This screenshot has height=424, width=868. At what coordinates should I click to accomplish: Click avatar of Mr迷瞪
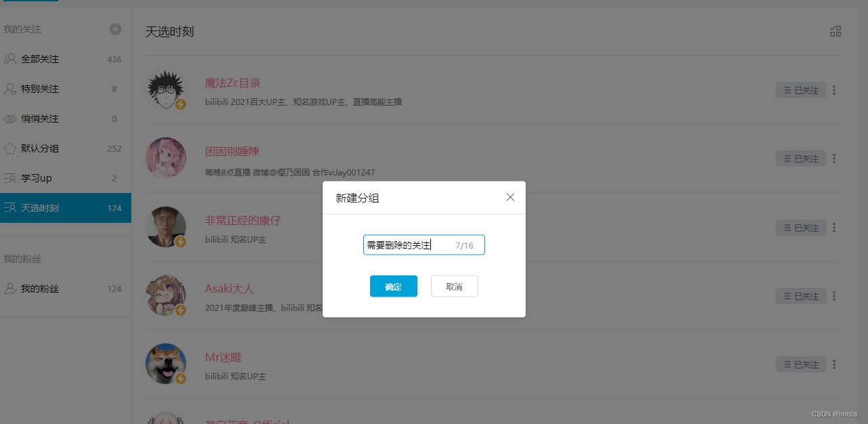(166, 364)
